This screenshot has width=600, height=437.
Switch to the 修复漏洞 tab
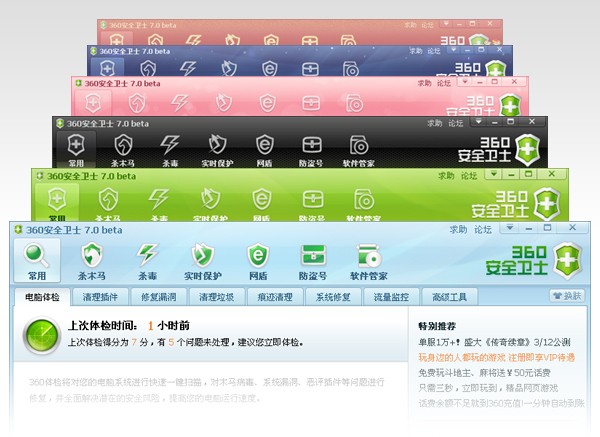pos(159,297)
